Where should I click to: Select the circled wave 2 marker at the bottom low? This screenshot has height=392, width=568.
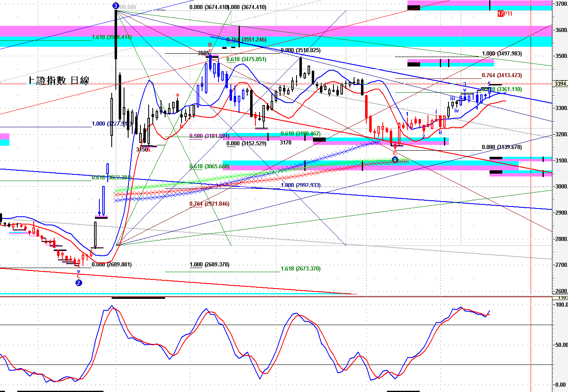[79, 283]
